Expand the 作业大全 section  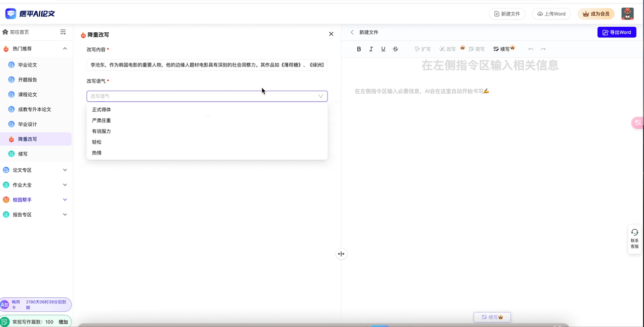point(65,185)
